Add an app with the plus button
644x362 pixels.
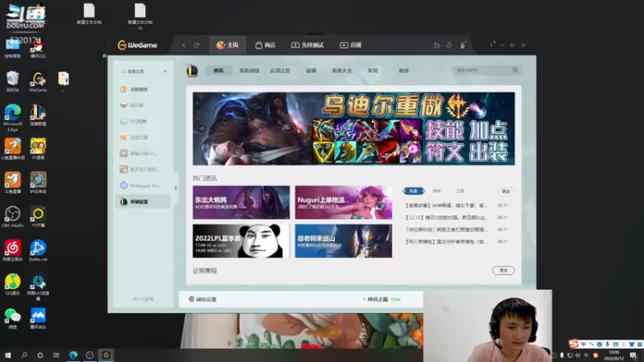(165, 72)
